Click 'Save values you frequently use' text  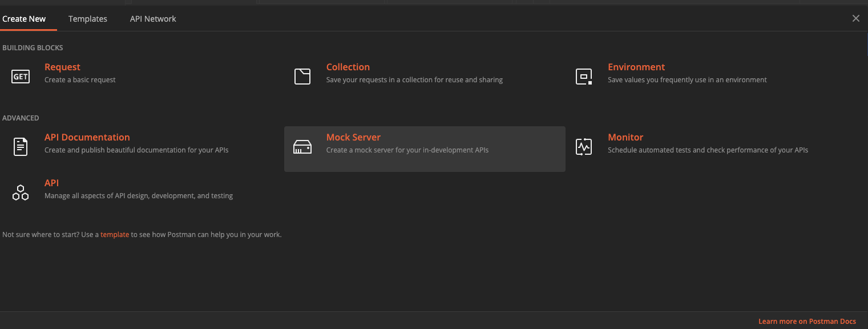click(687, 80)
